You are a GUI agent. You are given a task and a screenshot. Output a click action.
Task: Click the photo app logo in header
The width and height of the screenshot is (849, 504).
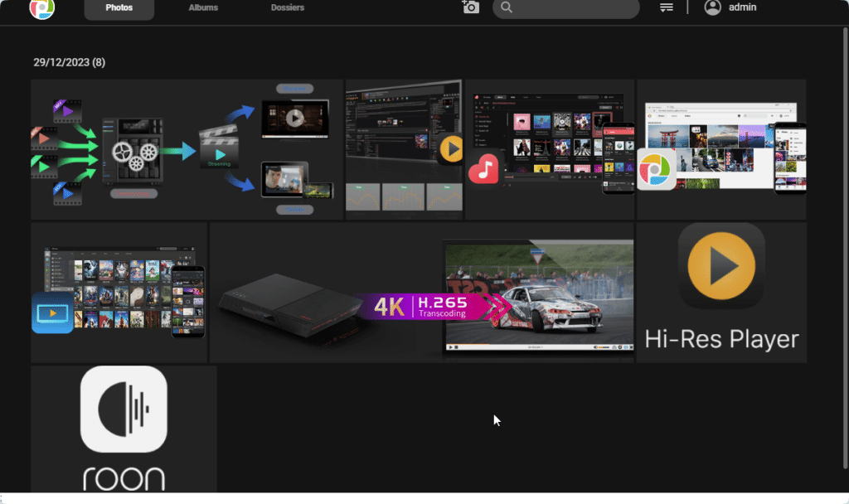[41, 8]
